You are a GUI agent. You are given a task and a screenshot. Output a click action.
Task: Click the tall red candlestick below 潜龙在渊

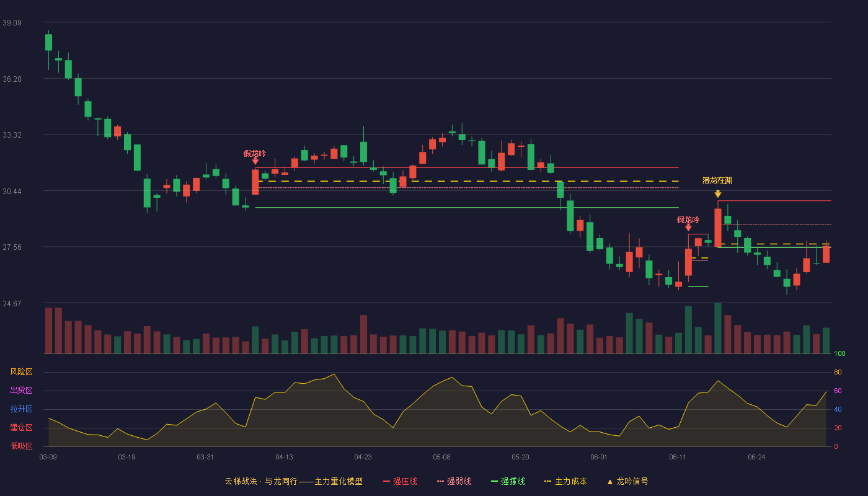(718, 228)
